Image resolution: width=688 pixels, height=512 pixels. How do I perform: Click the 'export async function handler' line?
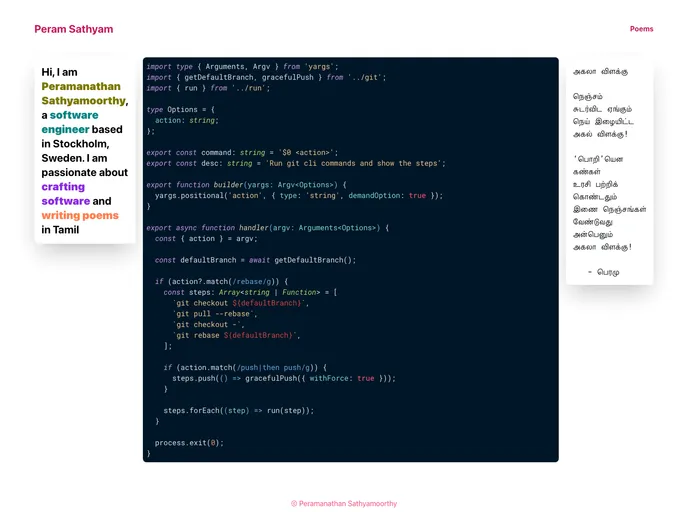(x=267, y=227)
